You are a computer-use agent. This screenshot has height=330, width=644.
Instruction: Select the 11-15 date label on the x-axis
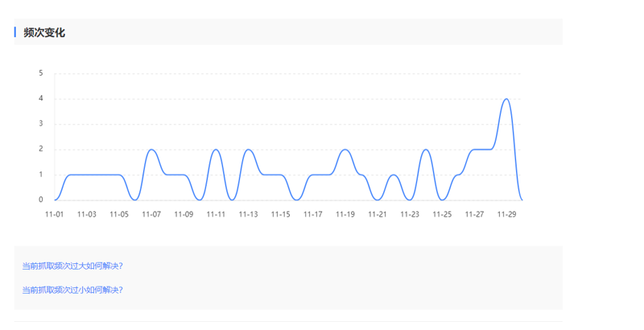coord(280,214)
